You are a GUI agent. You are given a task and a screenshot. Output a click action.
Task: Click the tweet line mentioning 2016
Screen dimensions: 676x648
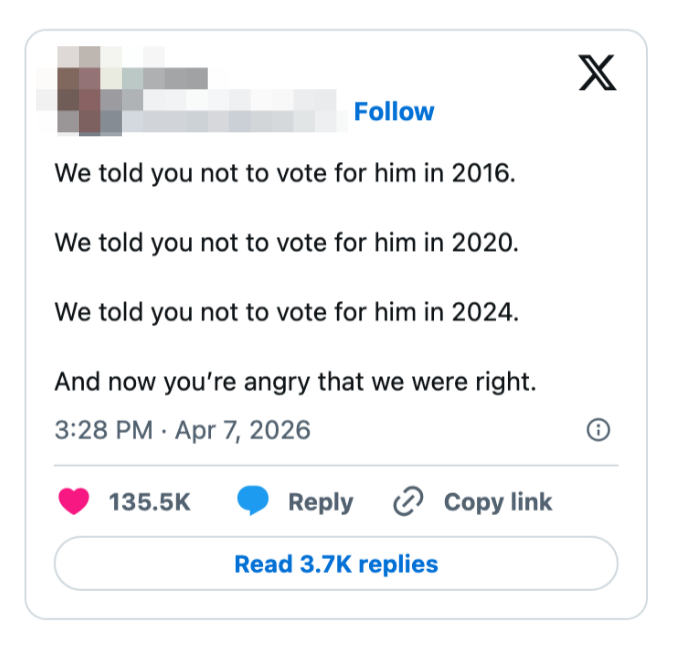(285, 172)
